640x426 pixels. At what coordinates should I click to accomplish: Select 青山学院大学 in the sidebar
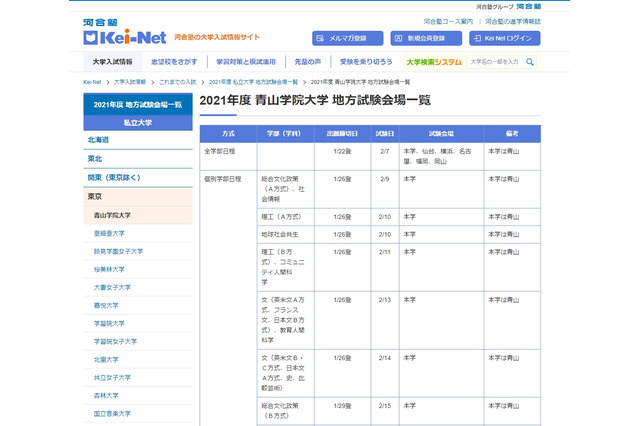138,215
